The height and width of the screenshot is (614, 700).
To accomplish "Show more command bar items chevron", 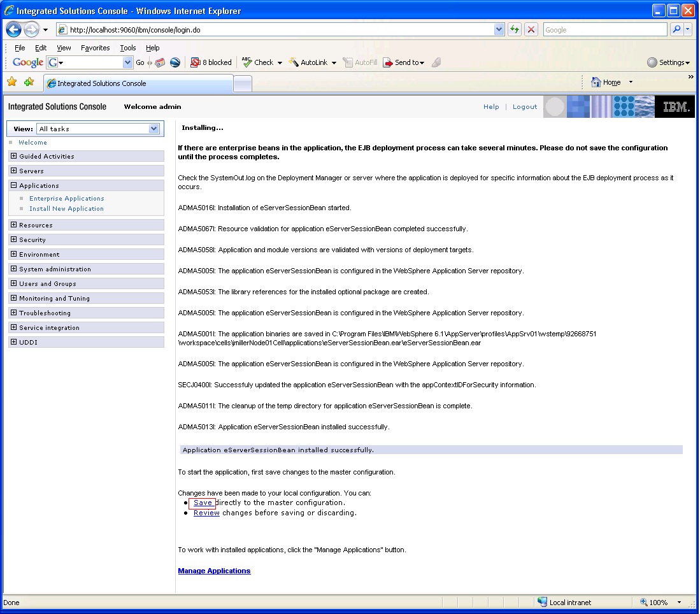I will [x=690, y=77].
